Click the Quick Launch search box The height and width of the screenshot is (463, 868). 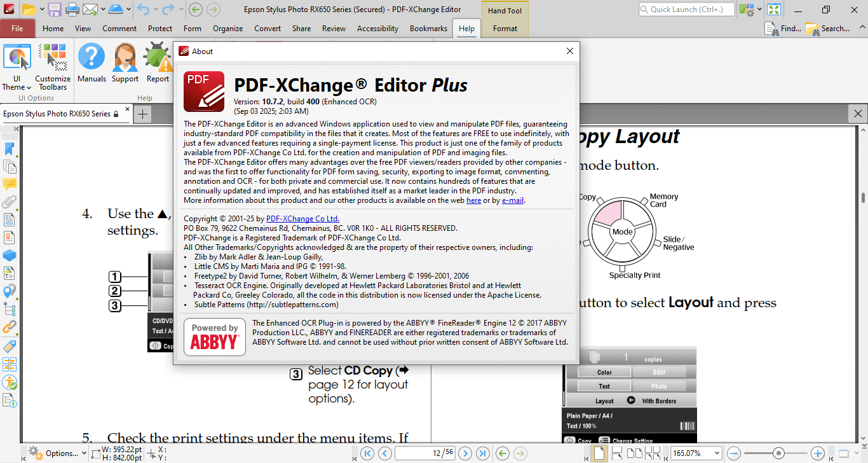click(x=686, y=10)
